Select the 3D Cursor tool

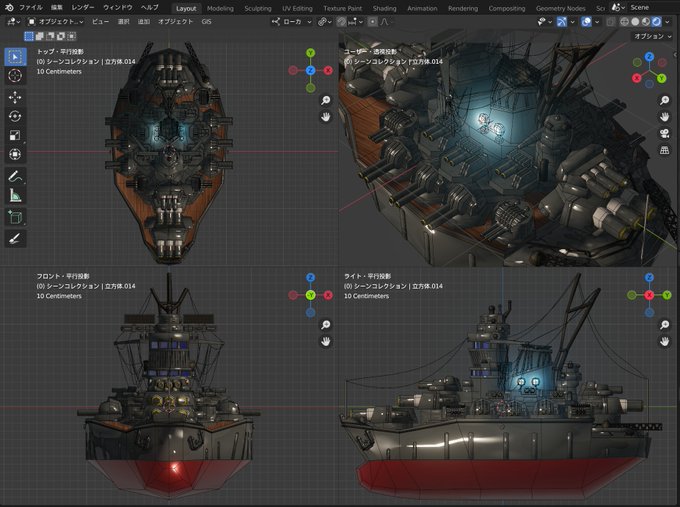click(x=15, y=75)
